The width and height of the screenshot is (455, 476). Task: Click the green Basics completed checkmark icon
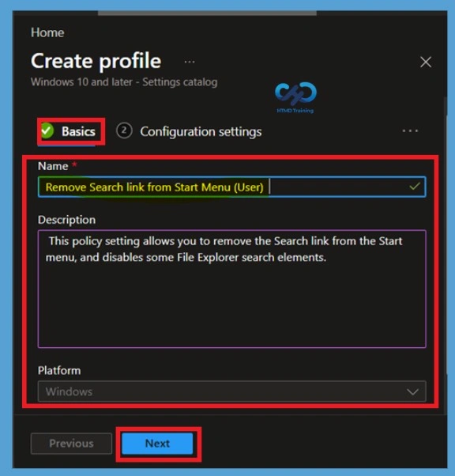47,131
